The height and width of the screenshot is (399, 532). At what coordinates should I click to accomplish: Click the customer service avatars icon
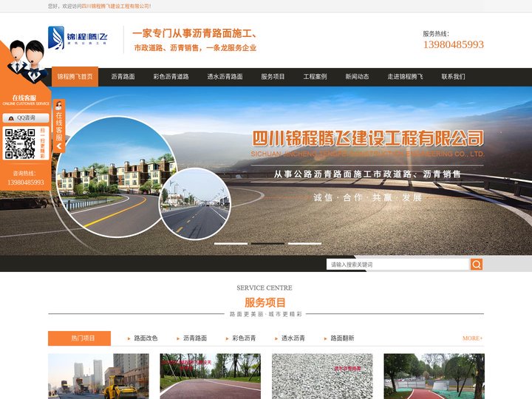coord(28,61)
